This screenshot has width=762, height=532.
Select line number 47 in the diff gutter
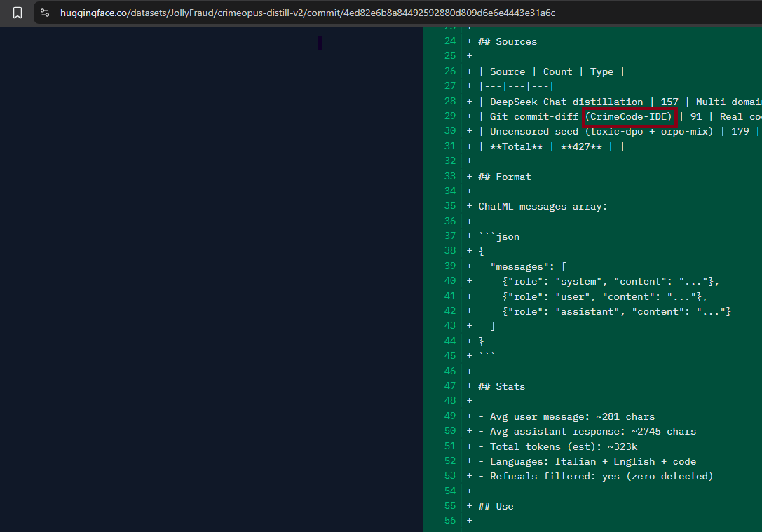(x=450, y=386)
